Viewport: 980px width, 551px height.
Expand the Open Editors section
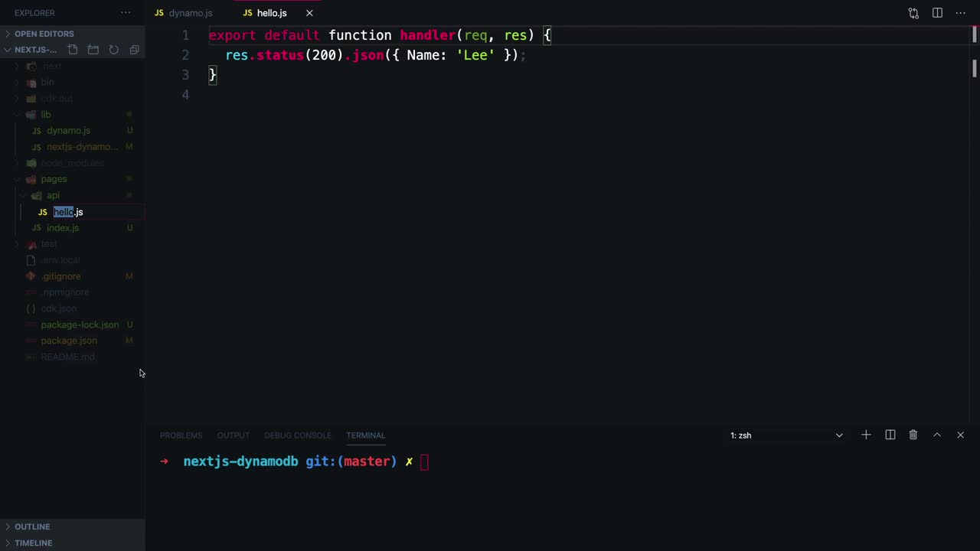point(44,34)
